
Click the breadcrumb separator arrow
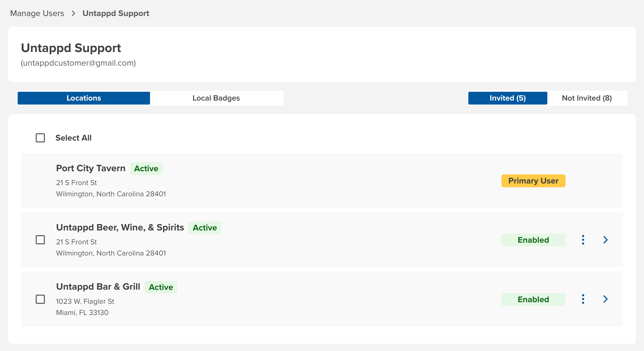click(73, 13)
